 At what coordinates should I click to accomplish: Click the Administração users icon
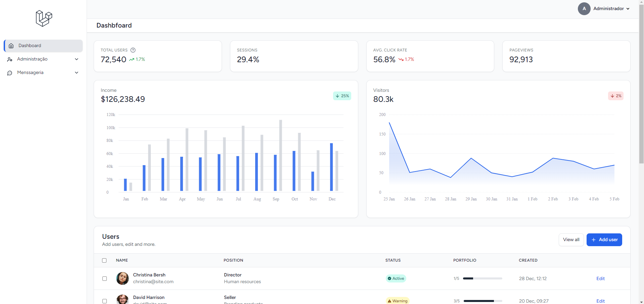10,59
